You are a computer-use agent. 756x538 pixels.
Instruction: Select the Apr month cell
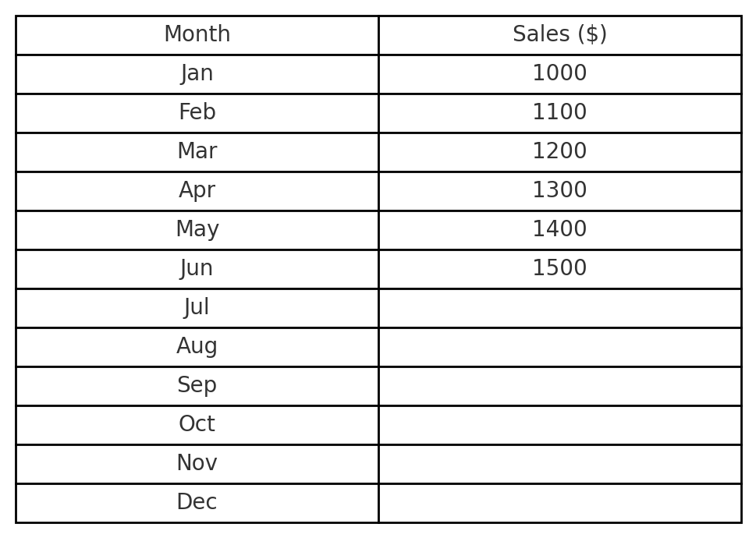point(197,191)
